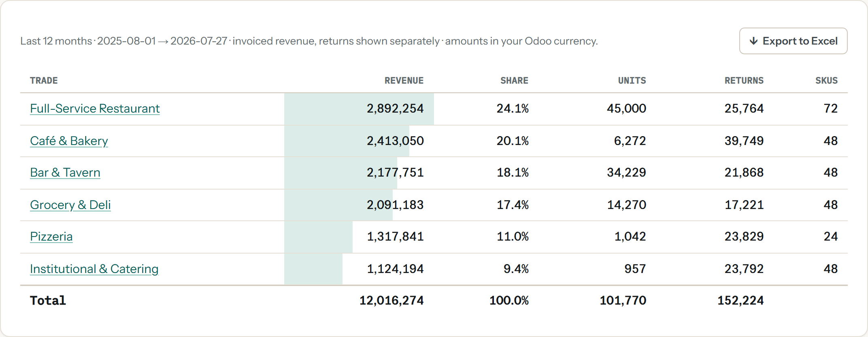
Task: Select SKUs value 48 in Café & Bakery row
Action: 831,141
